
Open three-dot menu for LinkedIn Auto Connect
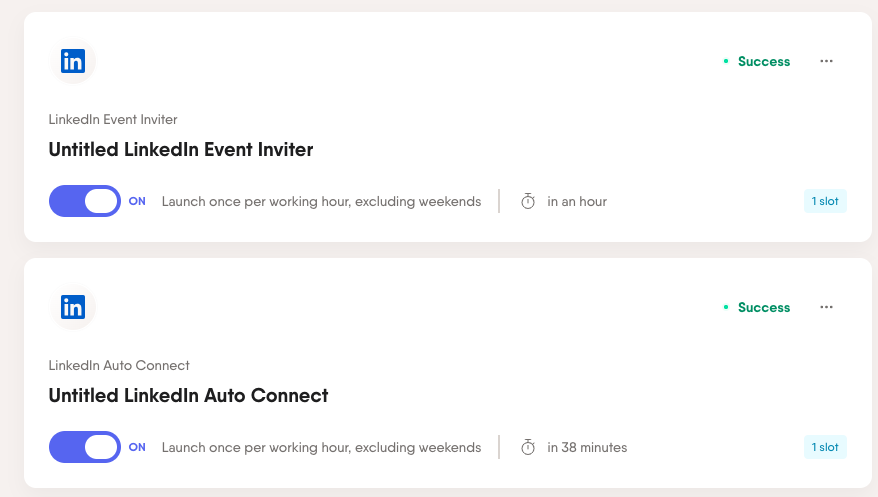click(x=826, y=307)
